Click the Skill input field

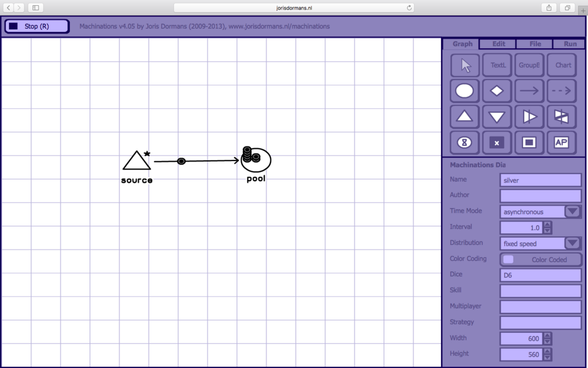click(x=541, y=291)
